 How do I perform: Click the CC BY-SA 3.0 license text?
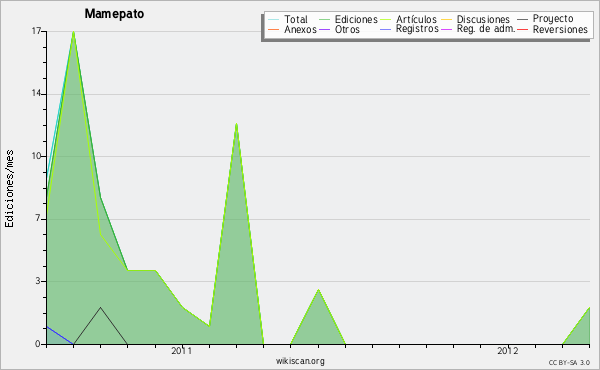coord(569,363)
